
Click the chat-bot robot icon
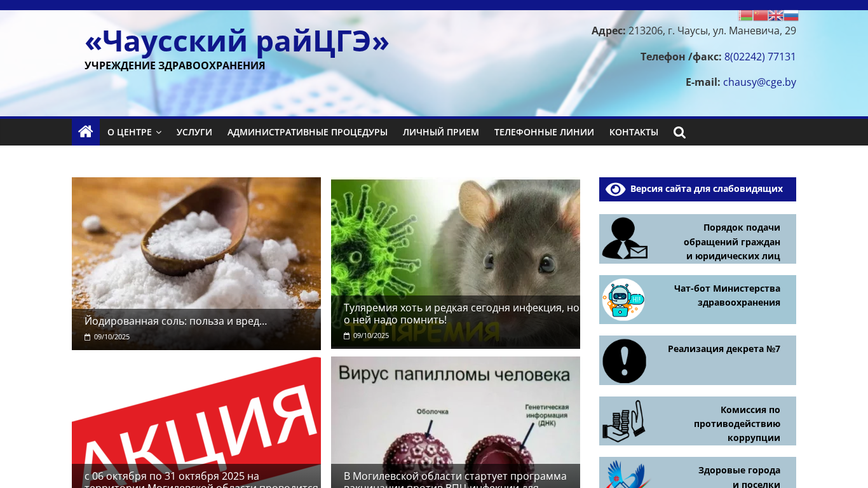click(x=623, y=299)
